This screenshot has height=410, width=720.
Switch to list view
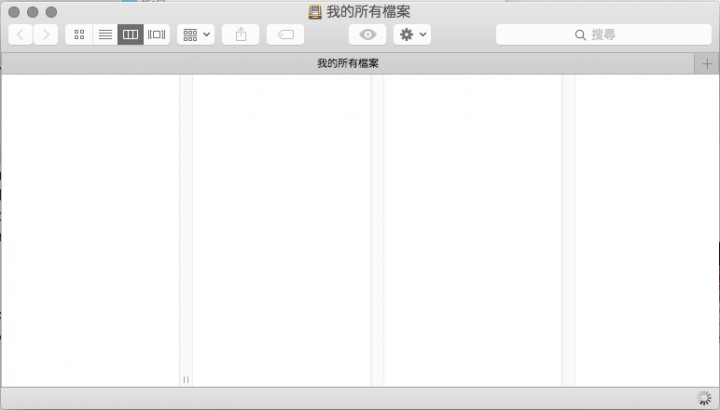pos(105,34)
